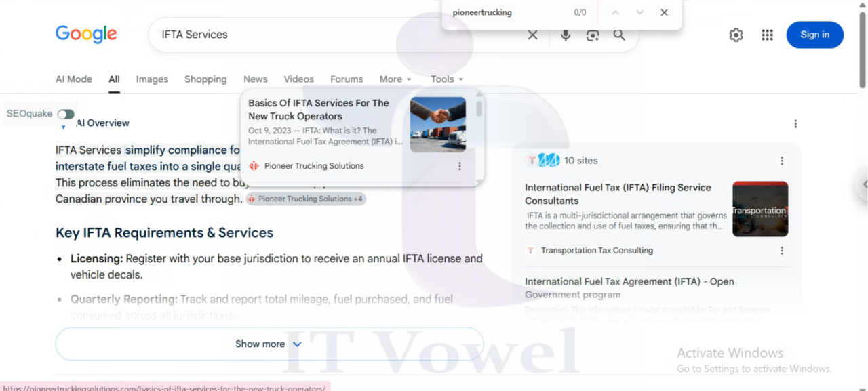The width and height of the screenshot is (868, 391).
Task: Expand the More dropdown
Action: (395, 79)
